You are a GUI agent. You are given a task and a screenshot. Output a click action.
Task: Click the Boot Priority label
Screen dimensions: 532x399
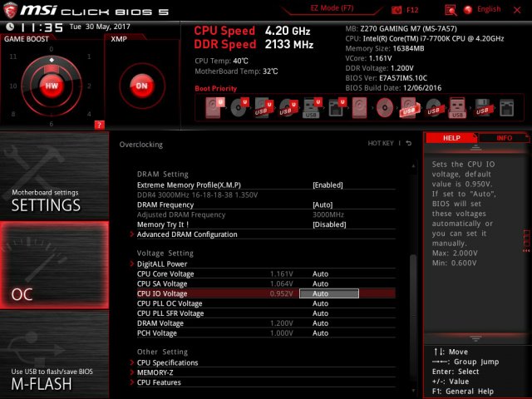pos(216,89)
